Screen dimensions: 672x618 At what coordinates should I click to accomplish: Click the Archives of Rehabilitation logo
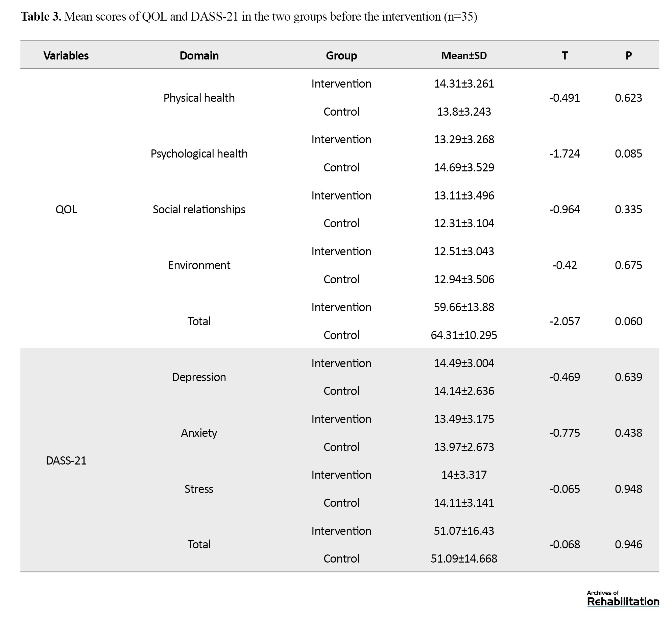(623, 599)
